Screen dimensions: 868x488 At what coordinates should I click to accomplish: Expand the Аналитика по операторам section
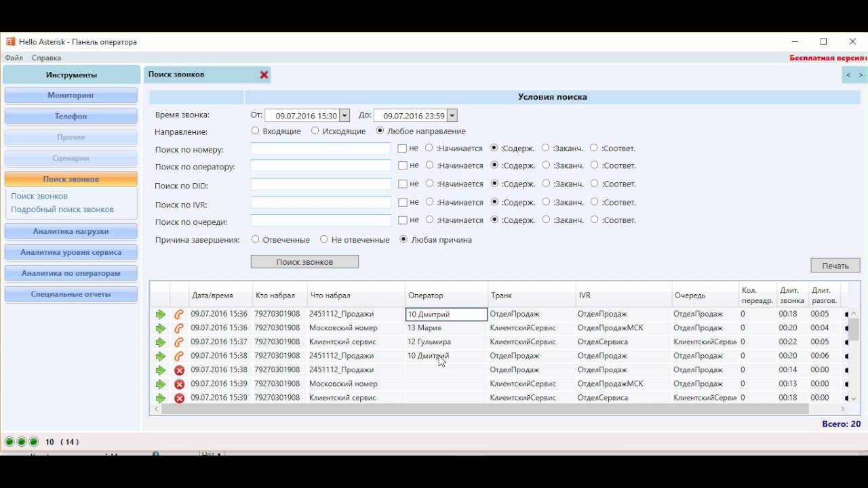(71, 273)
